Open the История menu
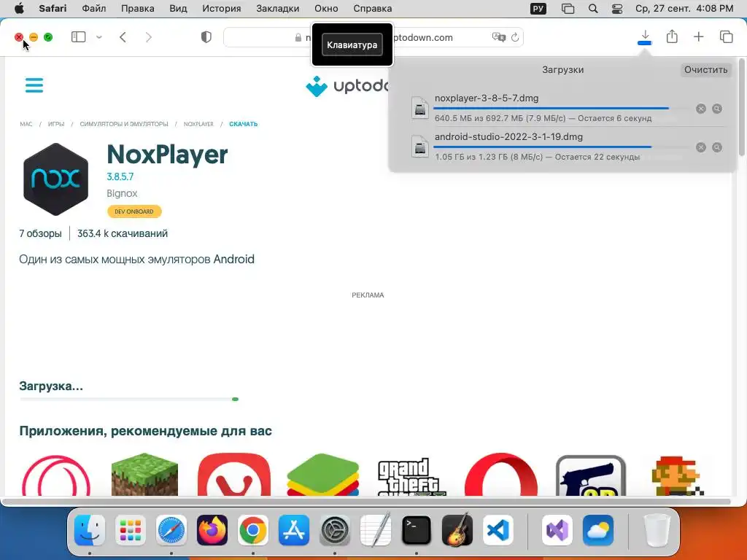Screen dimensions: 747x560 pyautogui.click(x=222, y=9)
